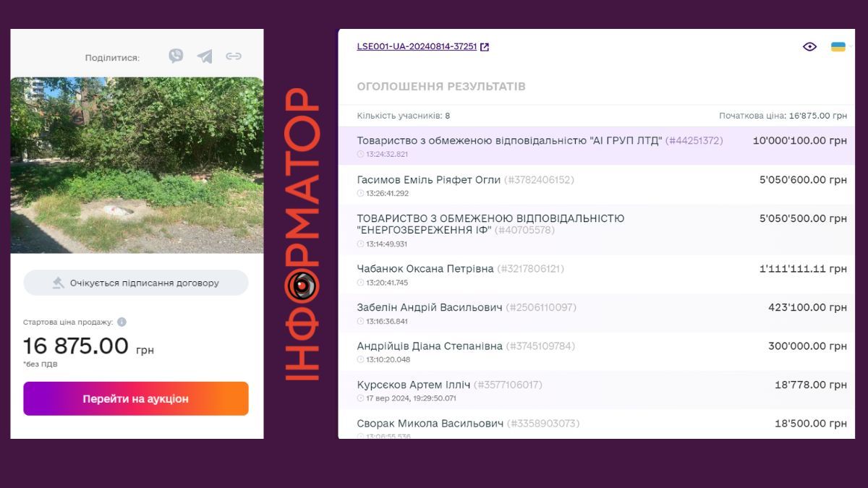Select bidder Чабанюк Оксана Петрівна
The width and height of the screenshot is (868, 488).
(596, 275)
